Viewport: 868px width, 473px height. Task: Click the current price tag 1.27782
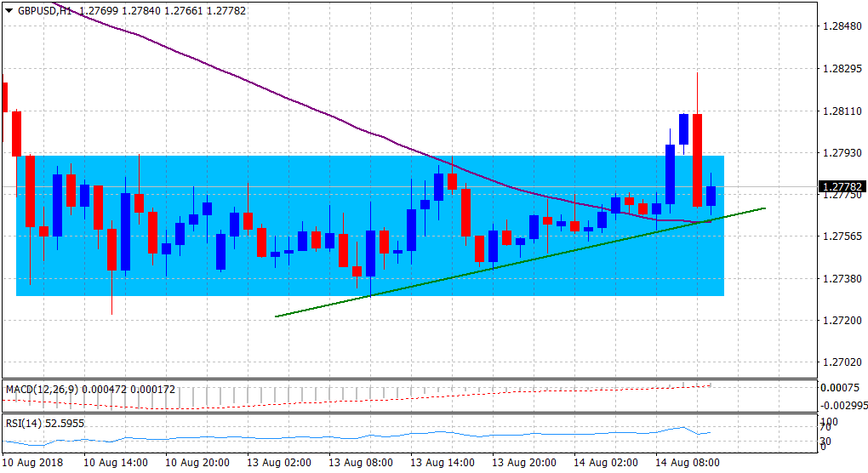[x=841, y=186]
